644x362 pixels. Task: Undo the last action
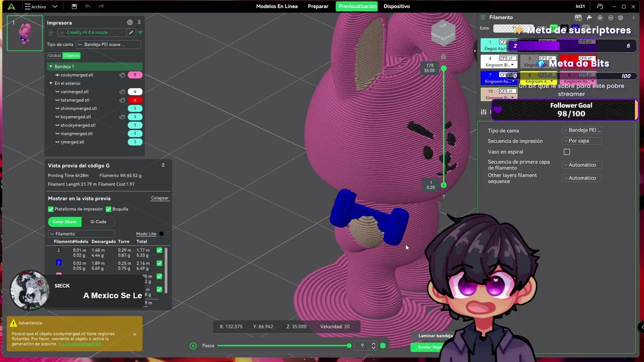pos(88,7)
